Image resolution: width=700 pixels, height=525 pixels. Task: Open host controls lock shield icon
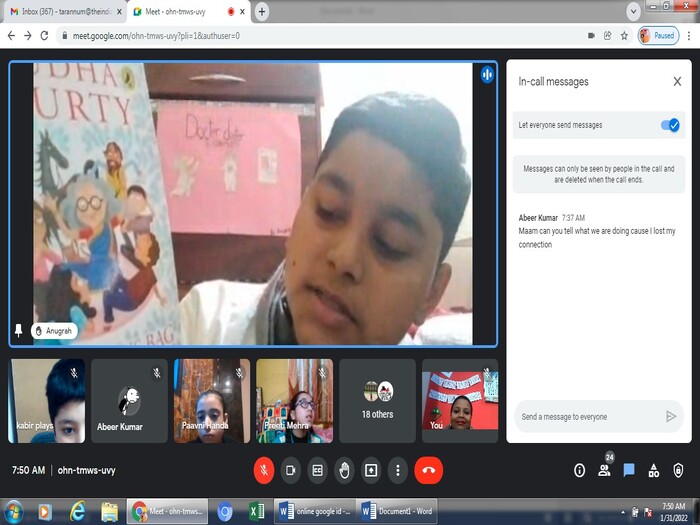pos(678,470)
